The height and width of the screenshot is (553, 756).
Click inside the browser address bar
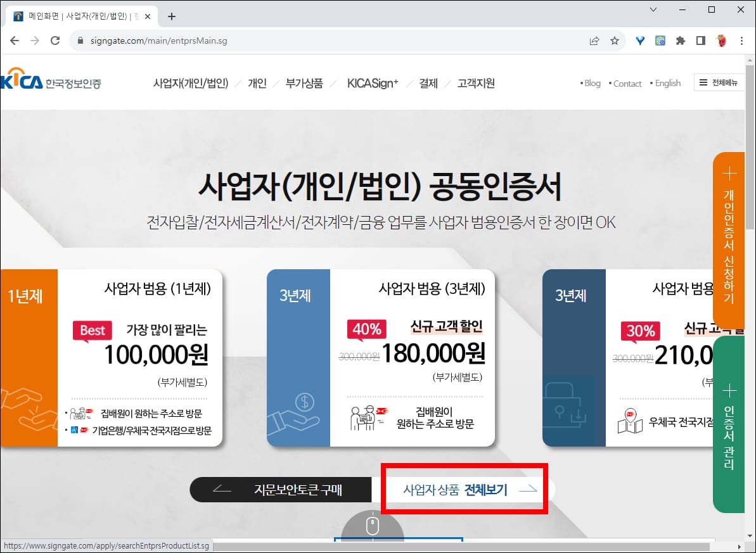pyautogui.click(x=253, y=39)
